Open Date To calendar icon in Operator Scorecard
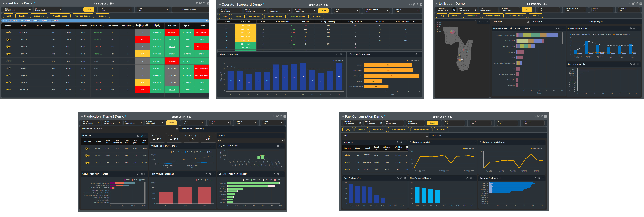644x217 pixels. tap(265, 11)
